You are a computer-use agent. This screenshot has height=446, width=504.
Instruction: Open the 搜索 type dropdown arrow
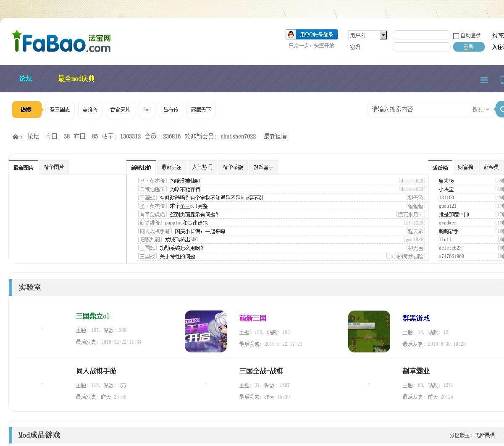[488, 110]
